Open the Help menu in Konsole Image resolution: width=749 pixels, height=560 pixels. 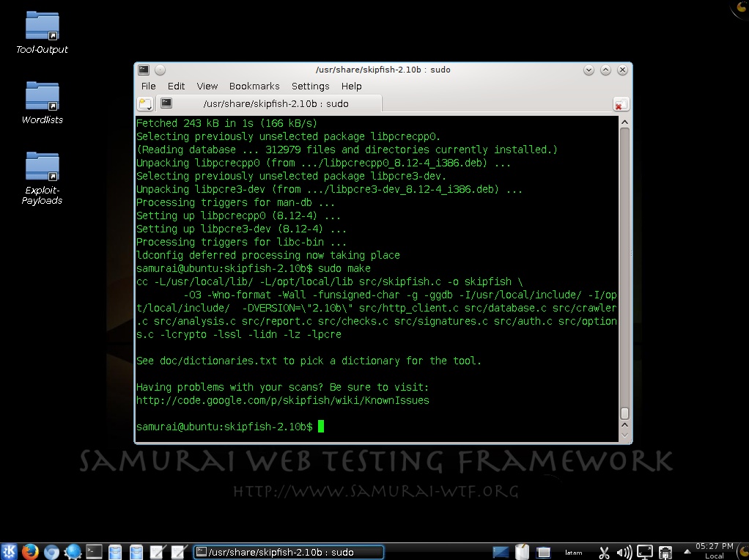click(x=352, y=86)
